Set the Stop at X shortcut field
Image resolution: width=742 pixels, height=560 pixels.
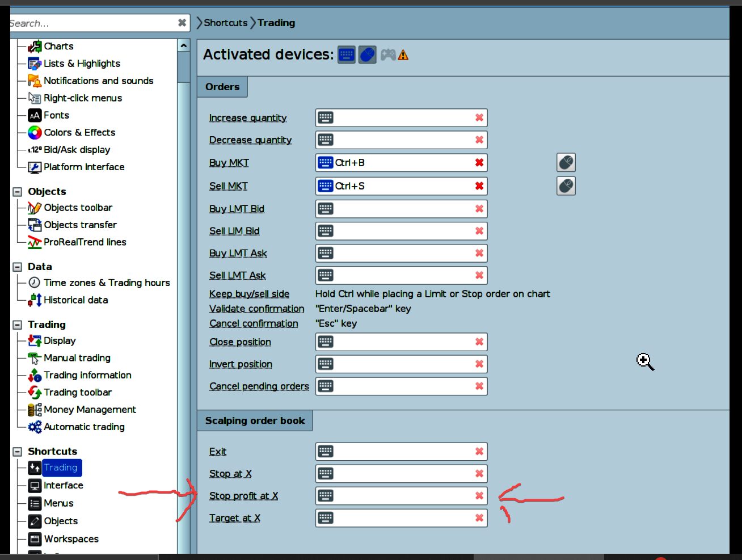[402, 474]
